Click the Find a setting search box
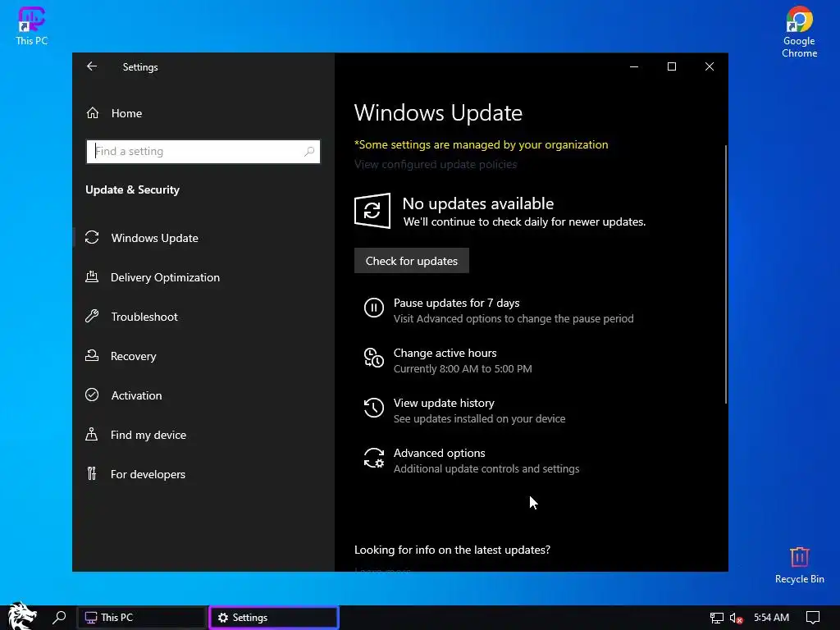840x630 pixels. tap(203, 152)
